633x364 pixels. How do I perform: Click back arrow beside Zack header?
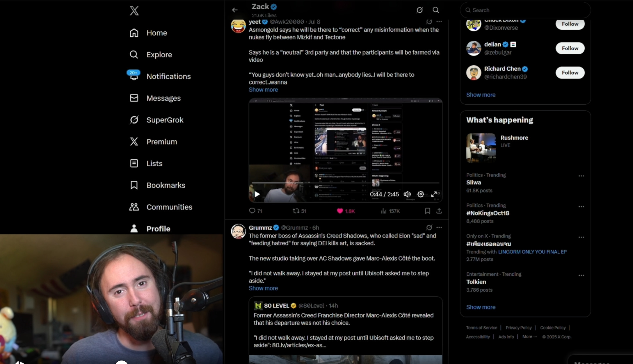coord(235,10)
